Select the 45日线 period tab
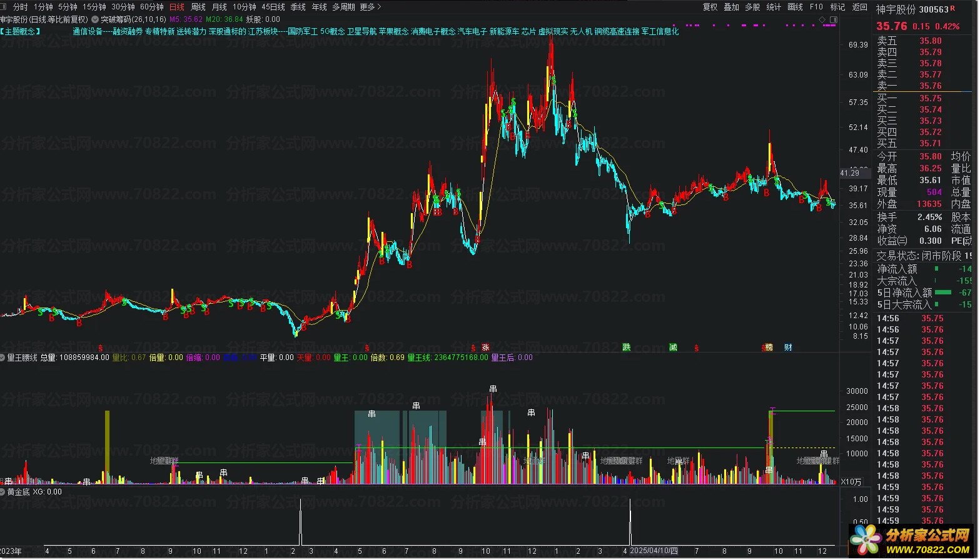Image resolution: width=980 pixels, height=560 pixels. [x=273, y=7]
